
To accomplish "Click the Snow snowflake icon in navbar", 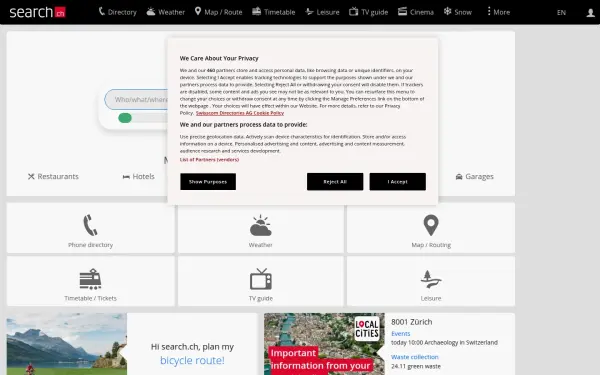I will (447, 11).
